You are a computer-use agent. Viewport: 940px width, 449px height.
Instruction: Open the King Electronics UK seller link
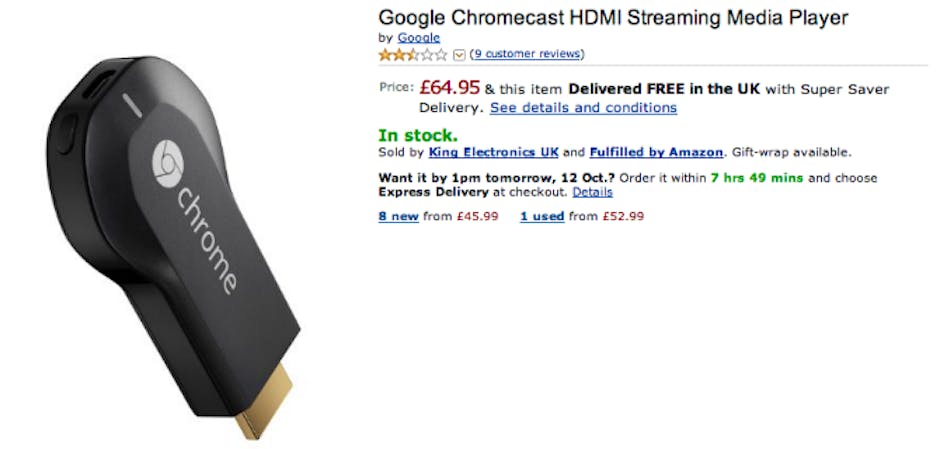pyautogui.click(x=493, y=152)
